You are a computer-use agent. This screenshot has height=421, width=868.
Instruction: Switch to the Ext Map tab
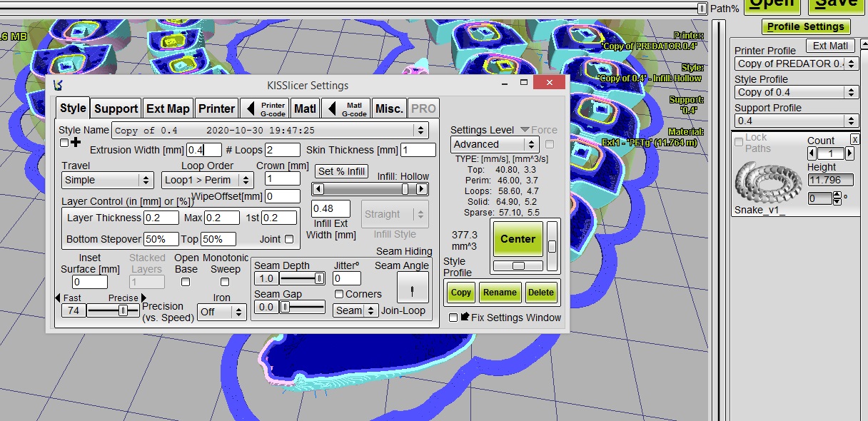168,108
